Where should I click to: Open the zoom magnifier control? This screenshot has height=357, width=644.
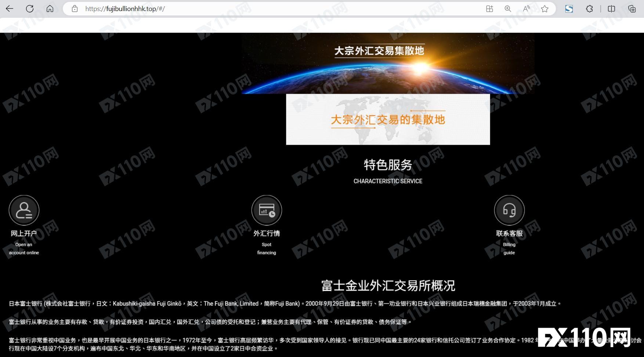point(508,9)
